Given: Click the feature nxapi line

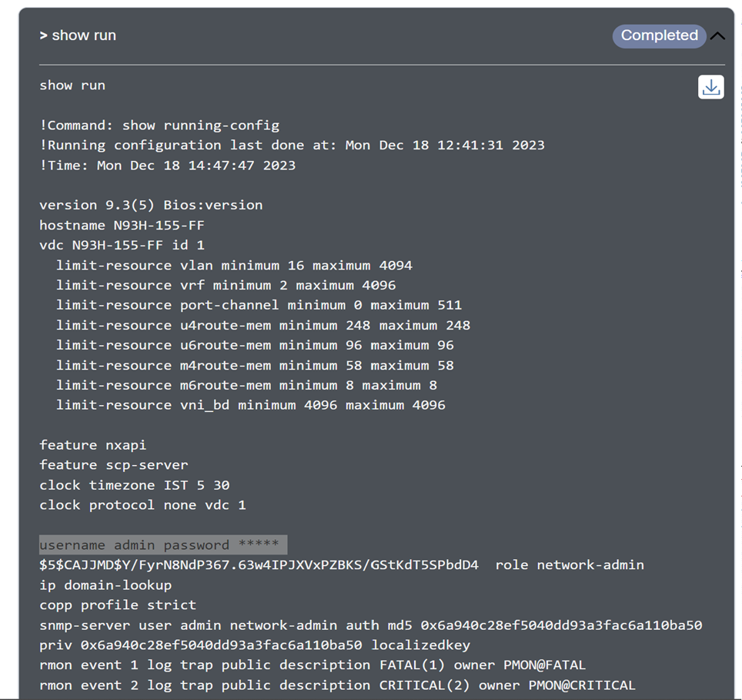Looking at the screenshot, I should [x=92, y=445].
